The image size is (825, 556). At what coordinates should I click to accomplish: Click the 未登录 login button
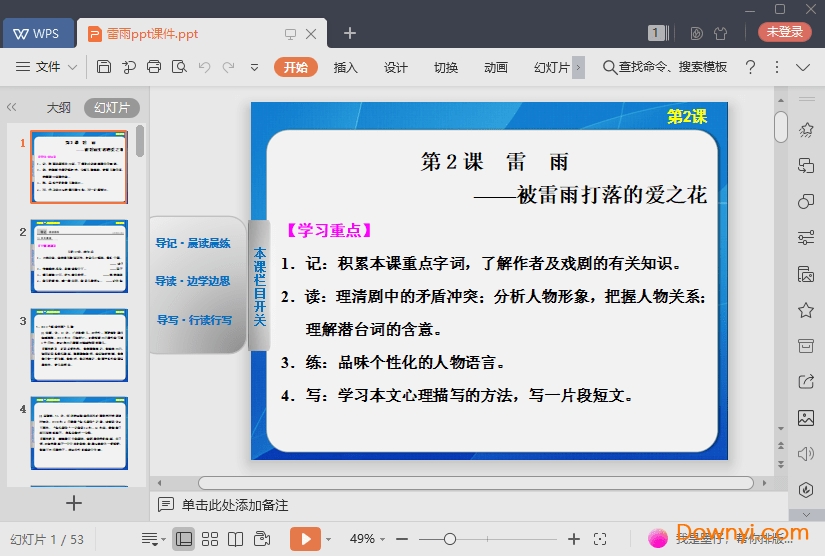tap(784, 32)
